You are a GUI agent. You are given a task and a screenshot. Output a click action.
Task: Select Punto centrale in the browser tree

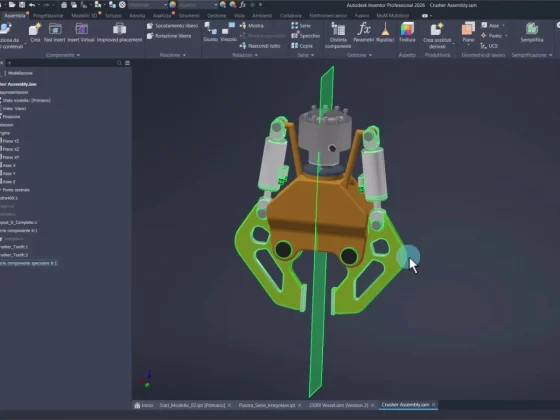click(x=15, y=190)
